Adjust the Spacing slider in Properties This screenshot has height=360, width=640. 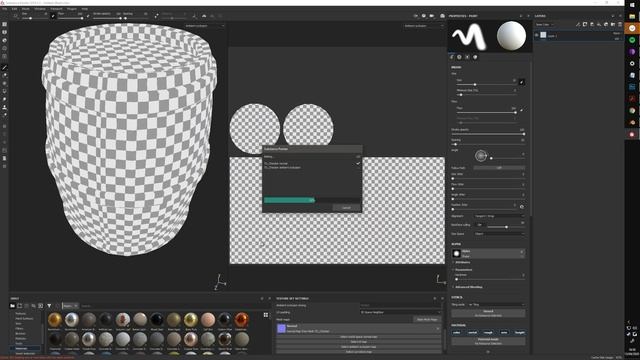(488, 144)
